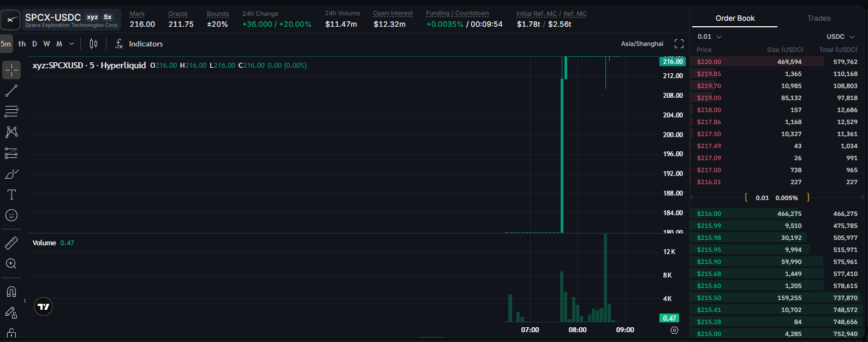Select the 5m timeframe
Viewport: 868px width, 342px height.
[6, 44]
